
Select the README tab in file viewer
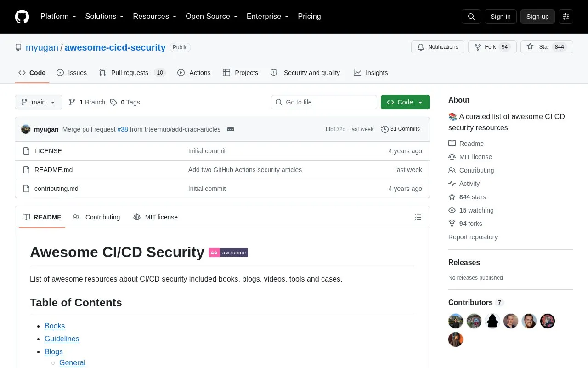click(42, 217)
